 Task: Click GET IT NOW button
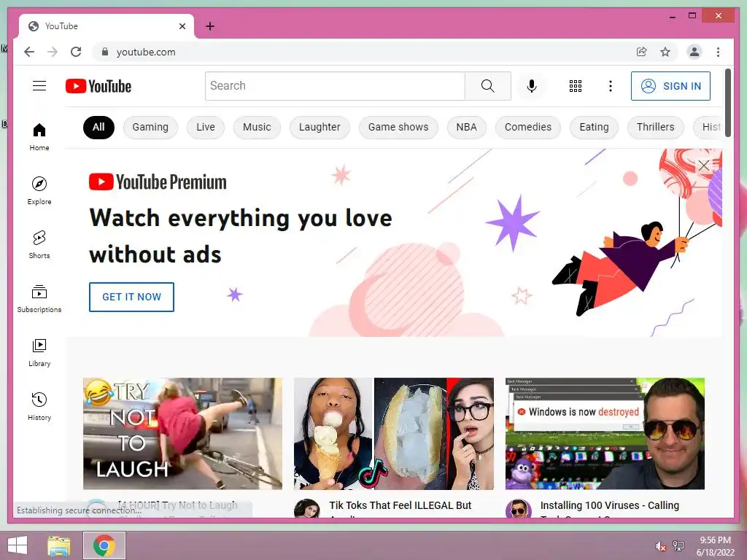pos(131,297)
